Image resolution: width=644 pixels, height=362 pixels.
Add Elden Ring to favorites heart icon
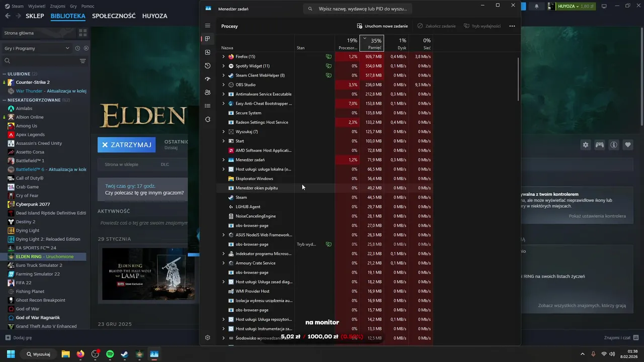point(628,145)
